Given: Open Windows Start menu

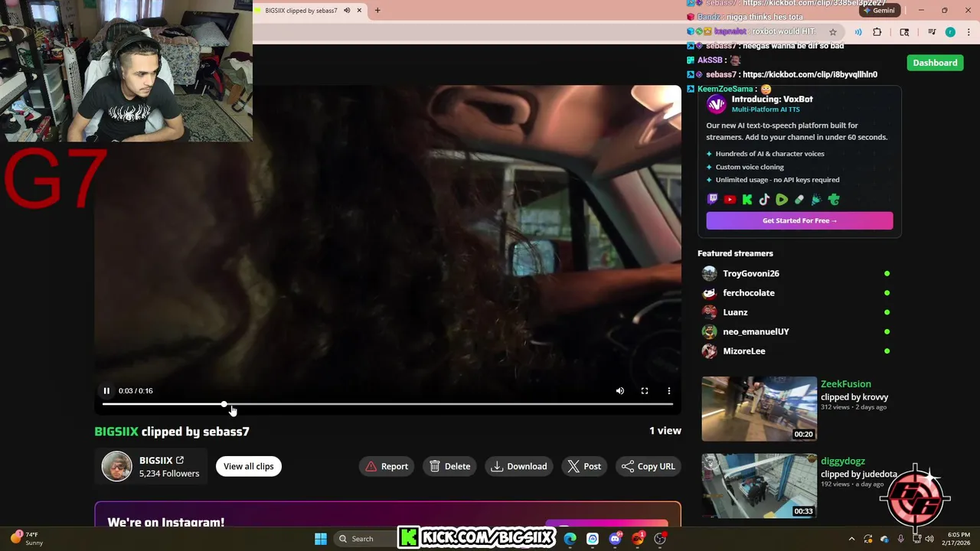Looking at the screenshot, I should [x=321, y=539].
